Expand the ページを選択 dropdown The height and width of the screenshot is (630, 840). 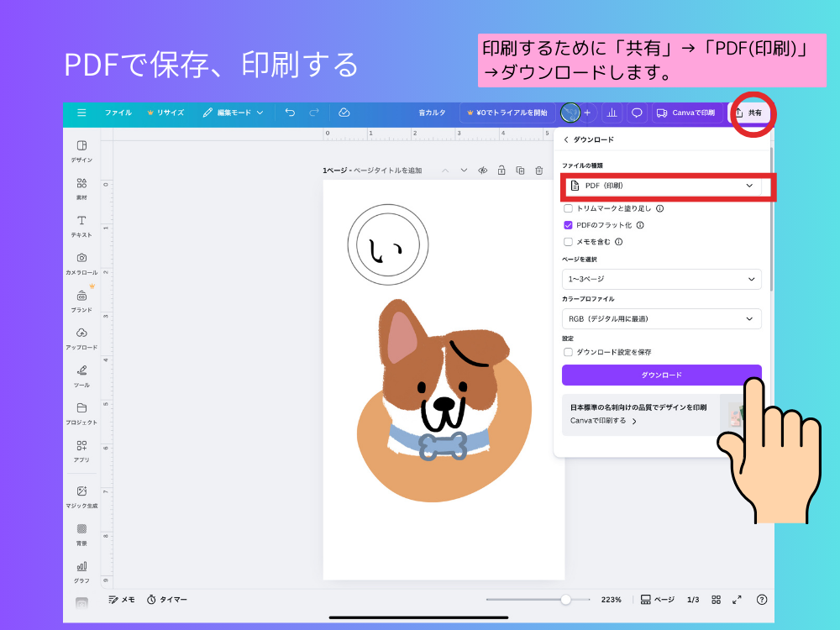[662, 278]
